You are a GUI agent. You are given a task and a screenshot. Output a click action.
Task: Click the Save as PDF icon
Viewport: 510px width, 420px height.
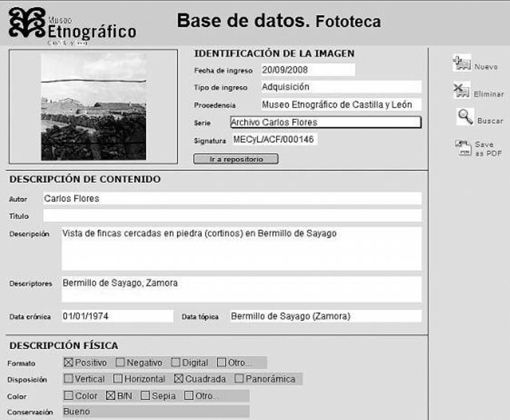coord(463,148)
